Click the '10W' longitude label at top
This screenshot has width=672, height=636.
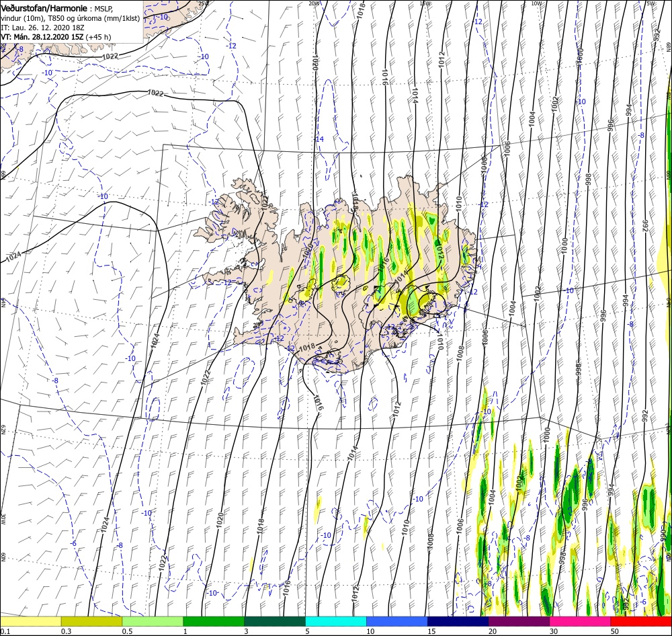(536, 3)
